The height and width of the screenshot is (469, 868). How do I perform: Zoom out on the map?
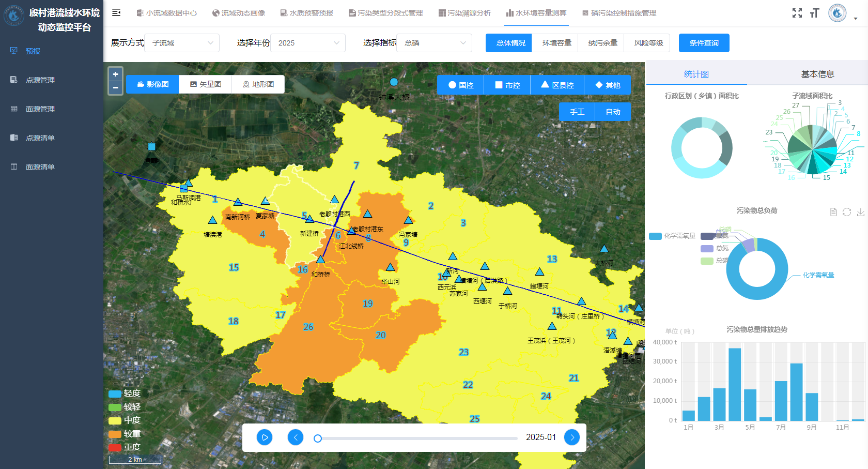click(x=116, y=88)
